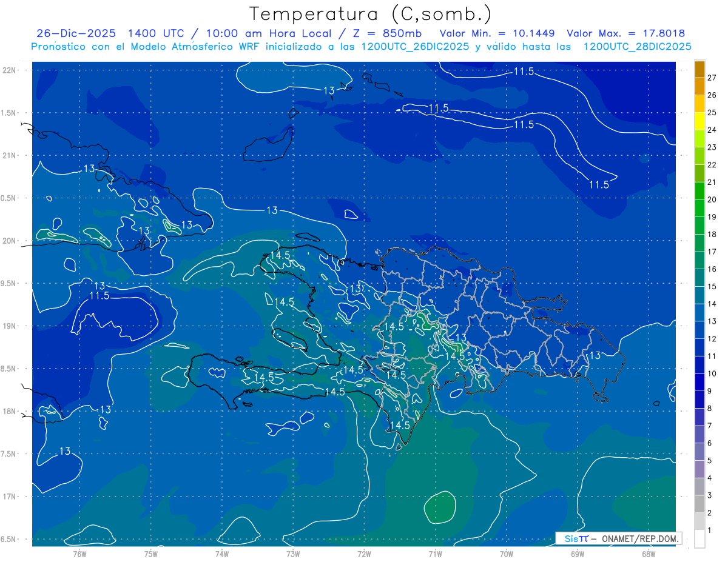
Task: Click the "69W" longitude label
Action: tap(578, 554)
